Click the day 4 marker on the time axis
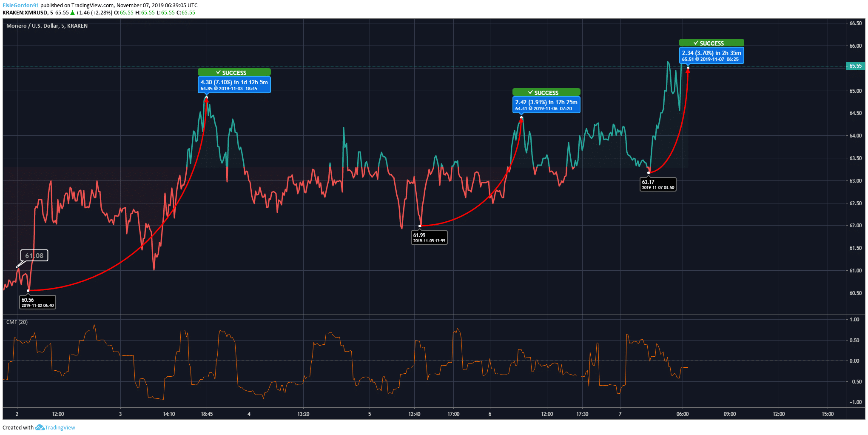This screenshot has width=868, height=435. pos(249,414)
